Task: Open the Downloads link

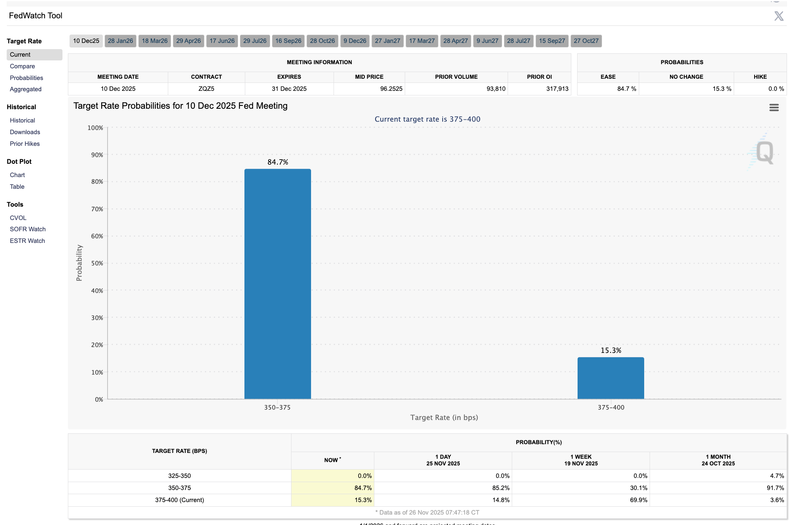Action: point(25,132)
